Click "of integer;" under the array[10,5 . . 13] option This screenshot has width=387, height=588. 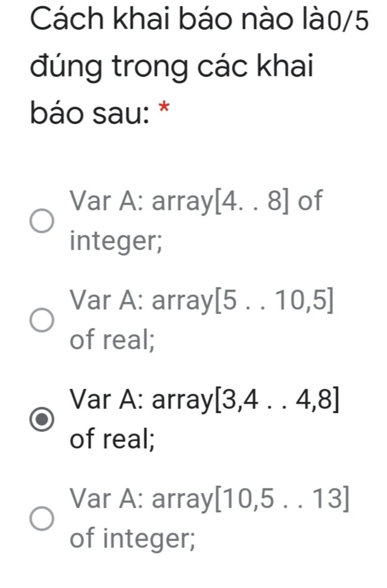(133, 538)
